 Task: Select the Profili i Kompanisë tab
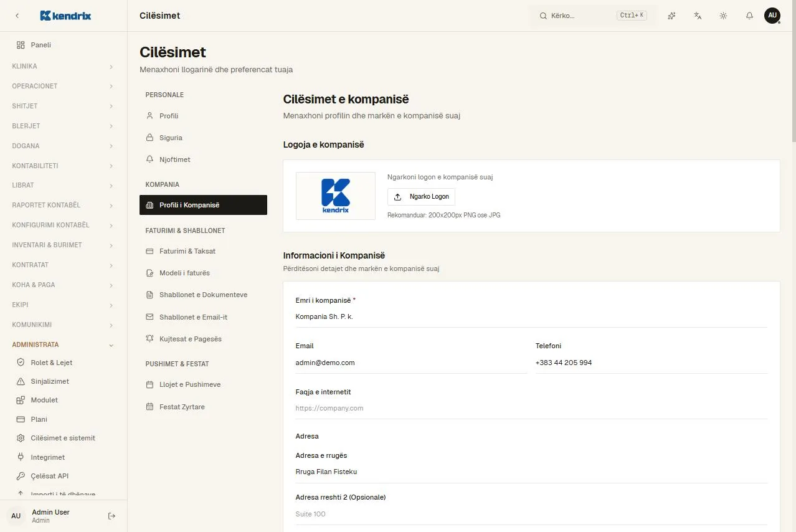click(203, 205)
